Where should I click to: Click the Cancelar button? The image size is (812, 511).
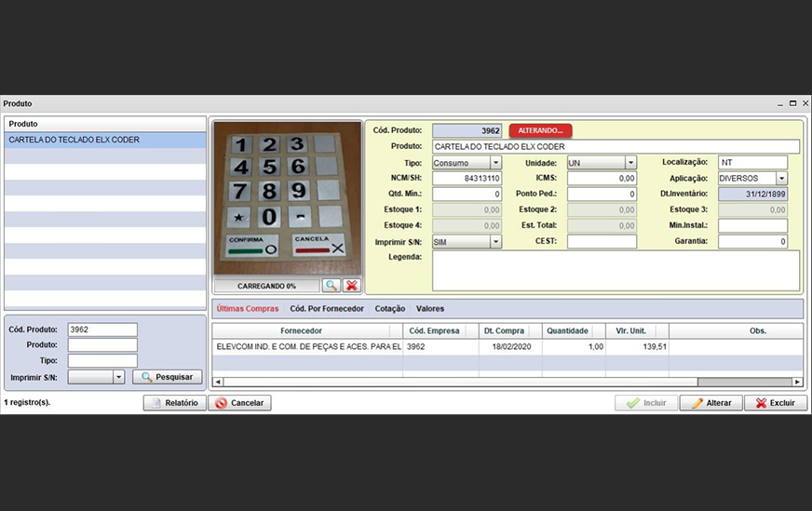pyautogui.click(x=239, y=403)
